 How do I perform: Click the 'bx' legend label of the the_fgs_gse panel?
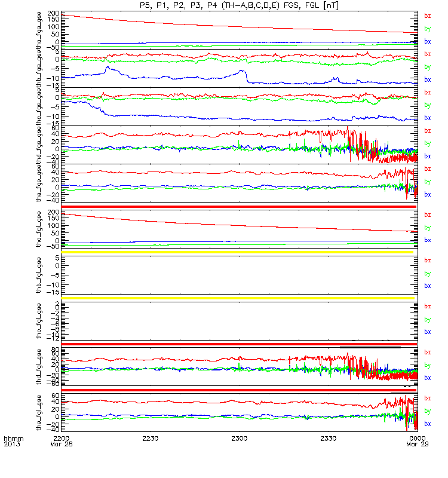click(x=427, y=195)
